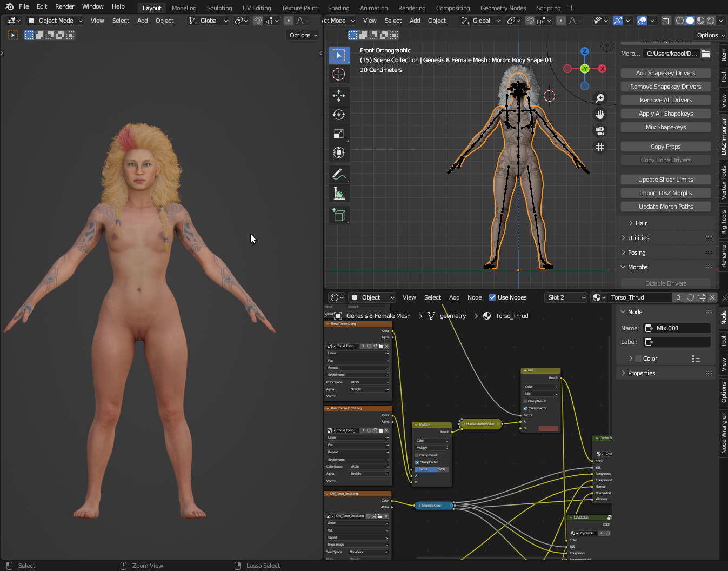
Task: Activate the Move tool in viewport toolbar
Action: tap(339, 96)
